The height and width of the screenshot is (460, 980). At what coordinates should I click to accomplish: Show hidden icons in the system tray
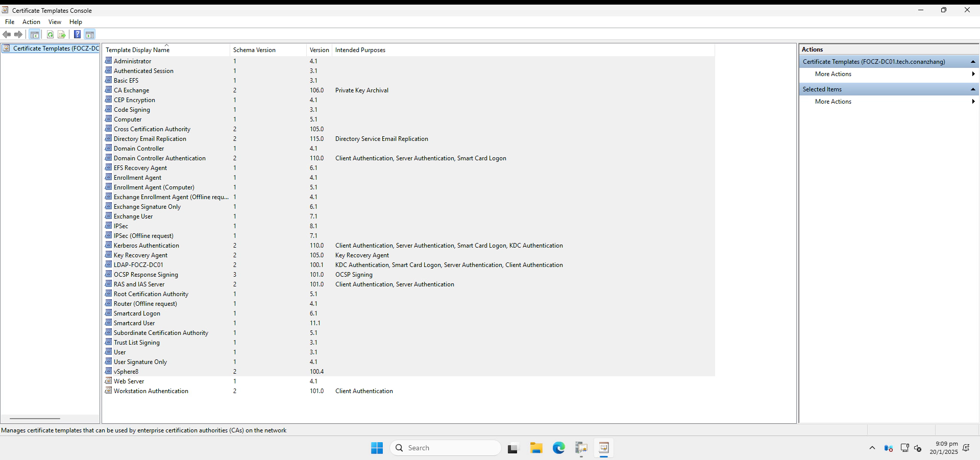pos(871,448)
